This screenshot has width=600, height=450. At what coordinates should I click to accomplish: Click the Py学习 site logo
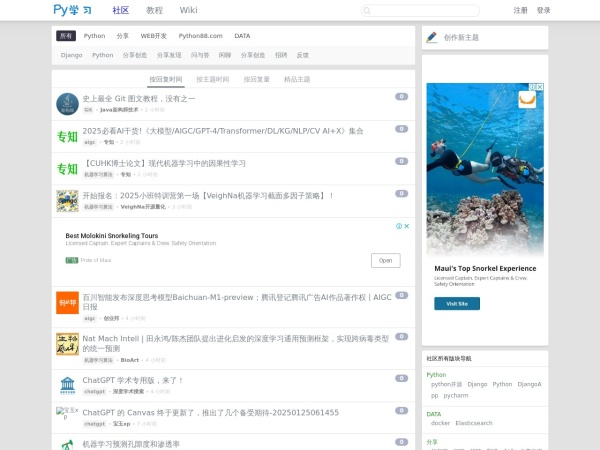(72, 10)
